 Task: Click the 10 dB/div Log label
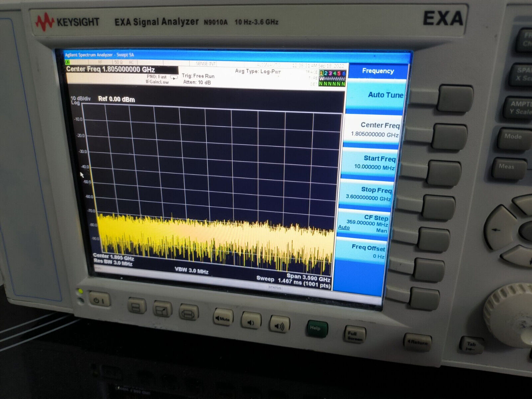pos(80,100)
